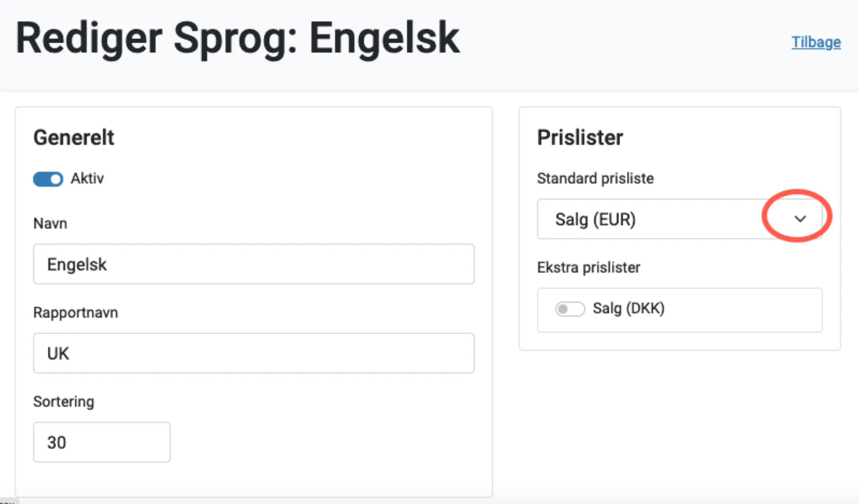
Task: Toggle Aktiv off for Engelsk
Action: pos(48,179)
